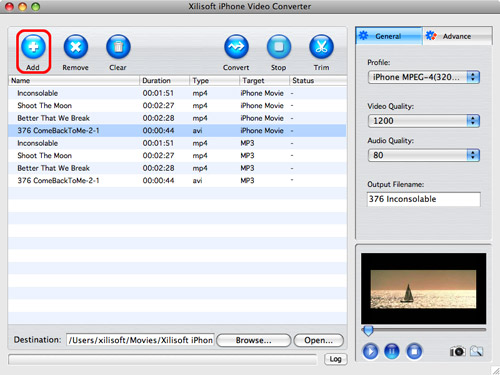
Task: Move the preview seek slider handle
Action: (368, 330)
